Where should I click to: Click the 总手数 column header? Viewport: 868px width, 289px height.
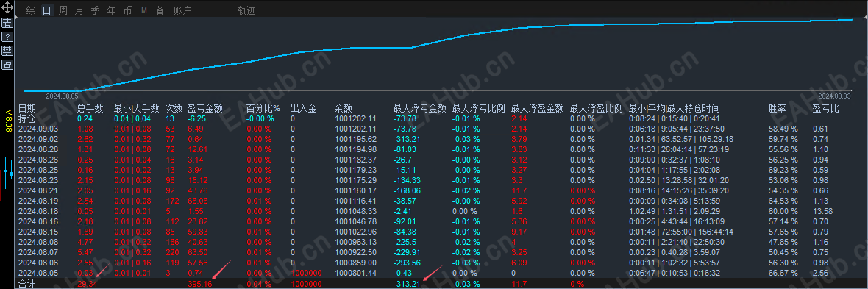(90, 109)
